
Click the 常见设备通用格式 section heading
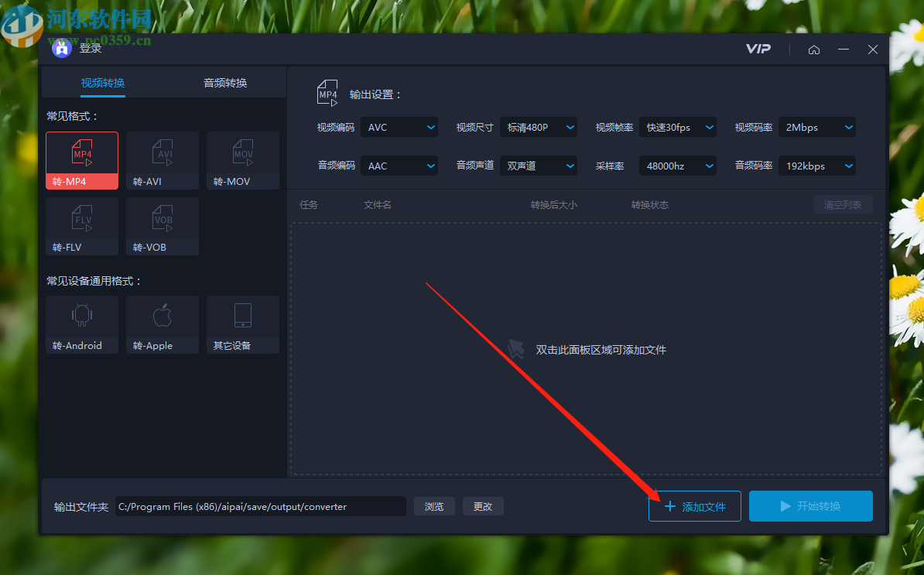(x=94, y=281)
